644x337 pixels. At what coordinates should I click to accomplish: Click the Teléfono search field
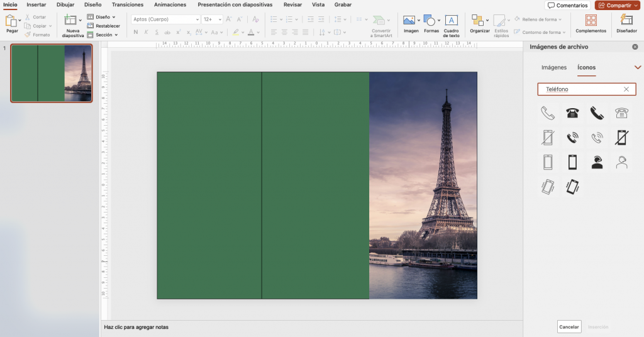click(x=587, y=89)
